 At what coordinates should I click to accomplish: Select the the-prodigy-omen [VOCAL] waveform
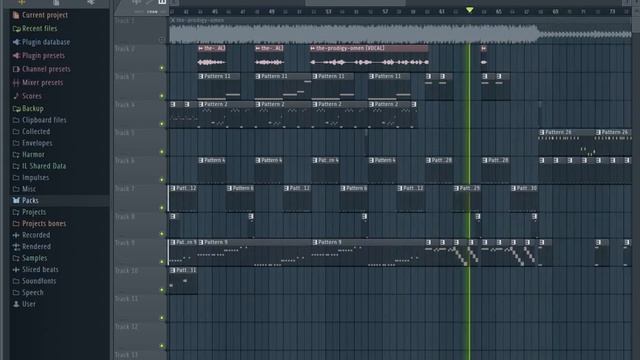click(369, 62)
